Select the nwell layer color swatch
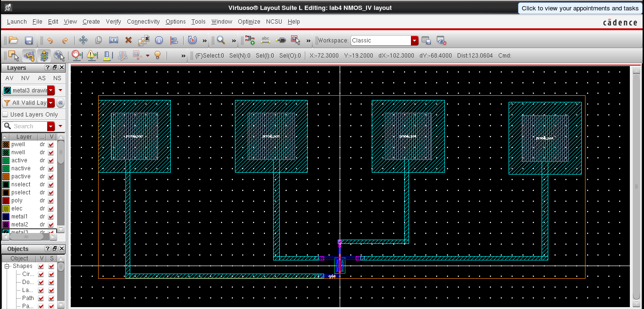 6,152
